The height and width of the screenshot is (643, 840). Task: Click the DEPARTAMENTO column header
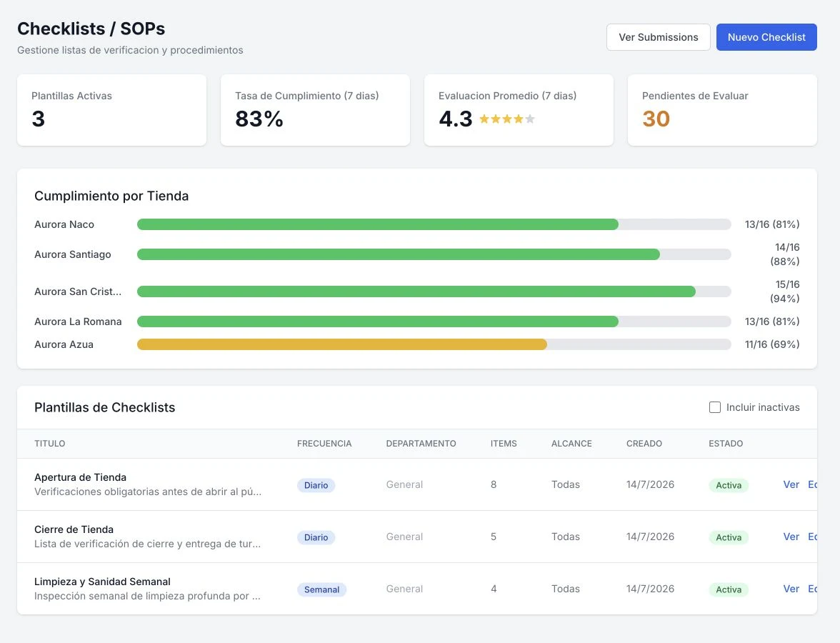[421, 444]
